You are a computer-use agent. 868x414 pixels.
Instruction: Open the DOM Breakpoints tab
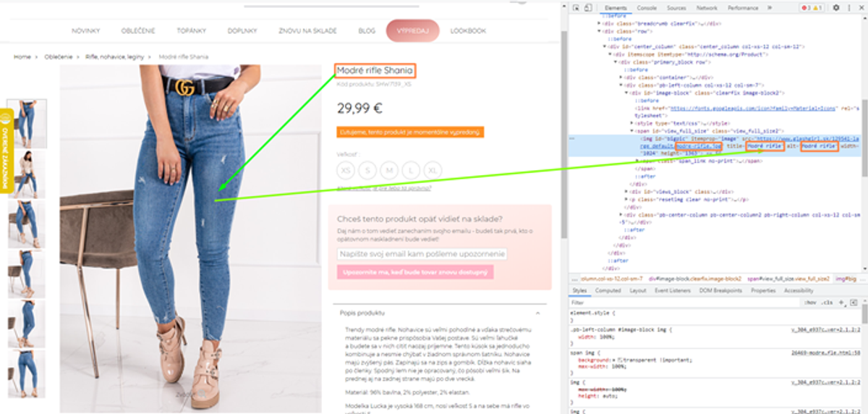click(x=720, y=290)
